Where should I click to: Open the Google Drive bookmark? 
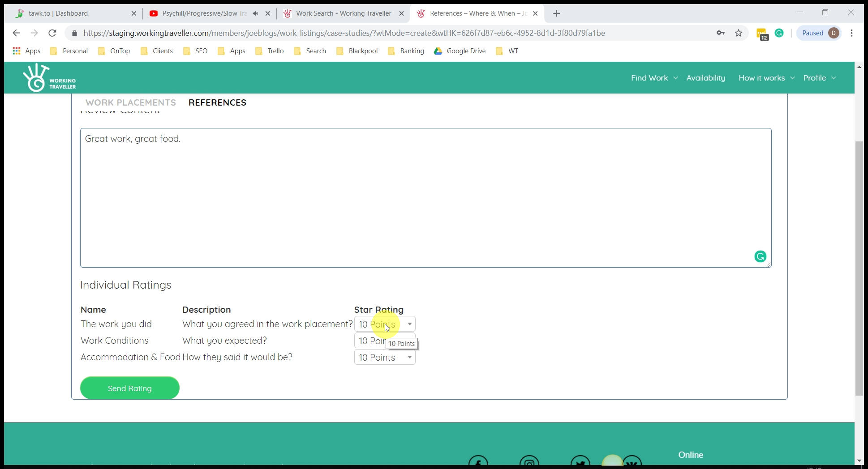(x=460, y=51)
